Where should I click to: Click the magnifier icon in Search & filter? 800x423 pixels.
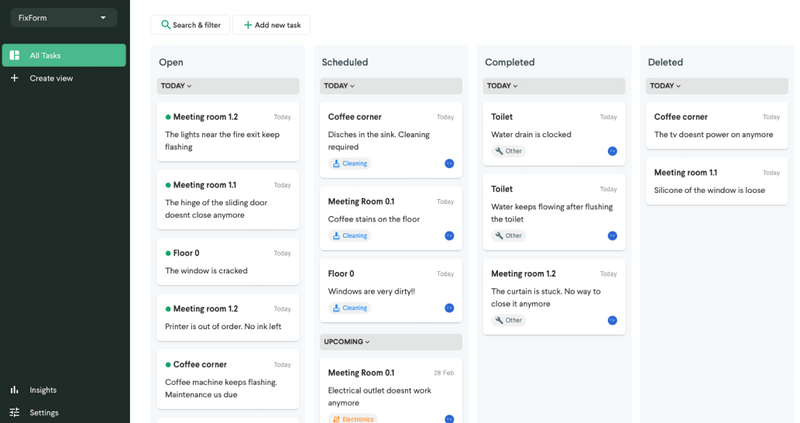click(166, 25)
